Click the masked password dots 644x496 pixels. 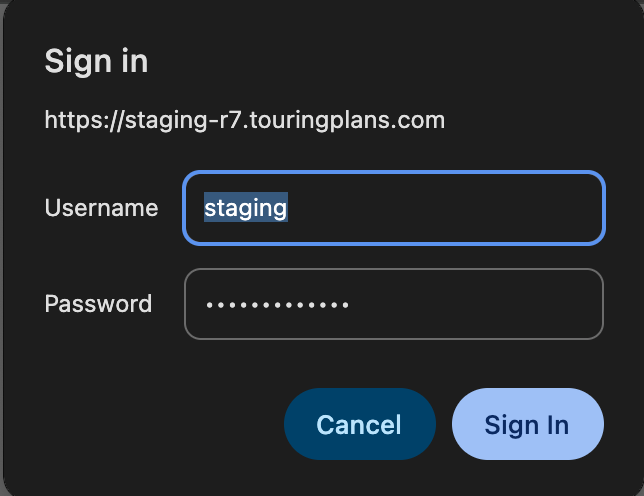click(x=277, y=304)
